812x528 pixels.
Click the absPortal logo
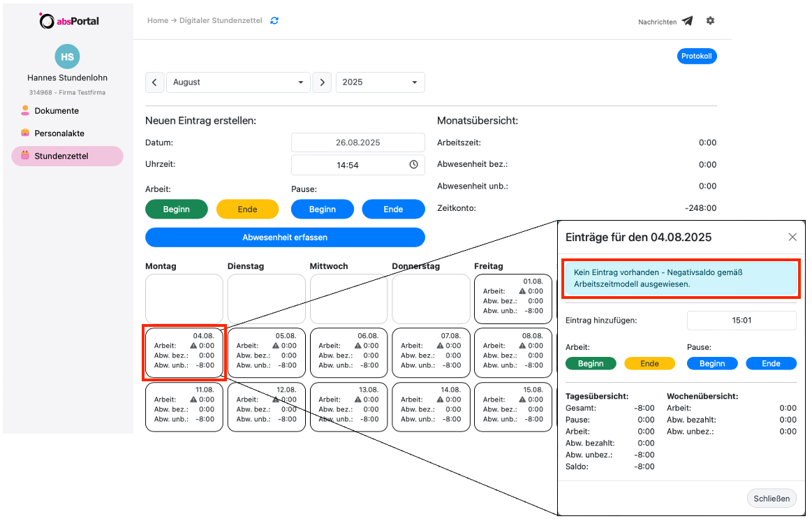point(68,21)
